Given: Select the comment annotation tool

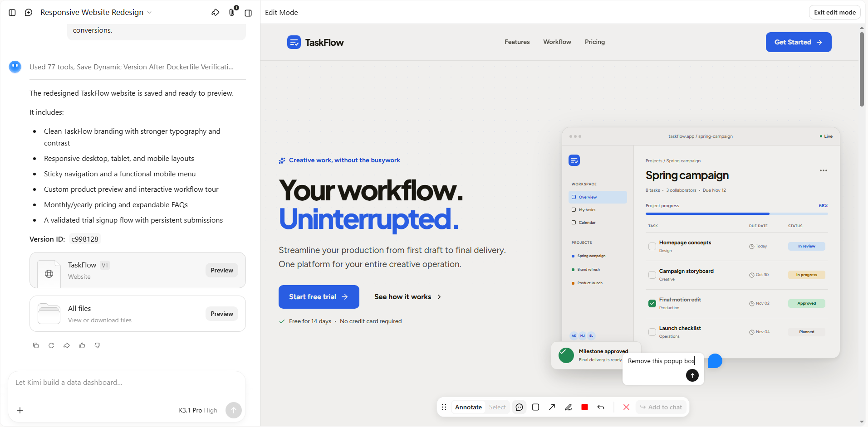Looking at the screenshot, I should click(x=519, y=407).
